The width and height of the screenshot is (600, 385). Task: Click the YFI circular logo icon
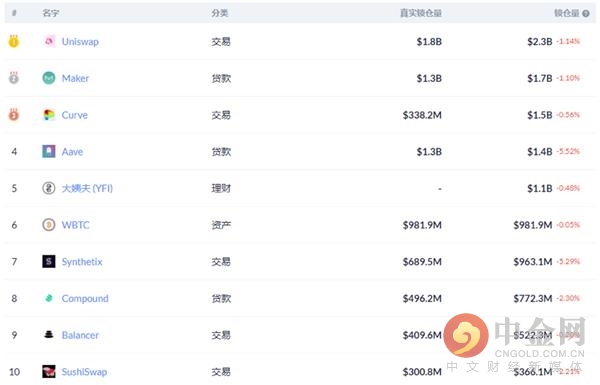click(x=49, y=188)
